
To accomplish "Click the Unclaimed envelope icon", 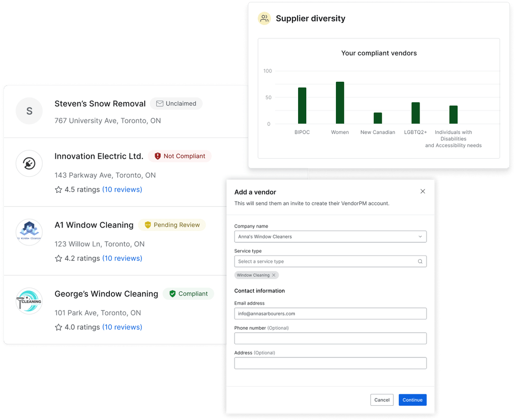I will click(160, 103).
